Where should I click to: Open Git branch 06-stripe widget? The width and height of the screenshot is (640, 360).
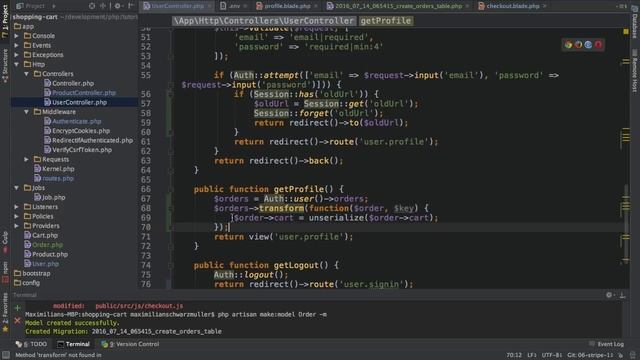coord(590,355)
